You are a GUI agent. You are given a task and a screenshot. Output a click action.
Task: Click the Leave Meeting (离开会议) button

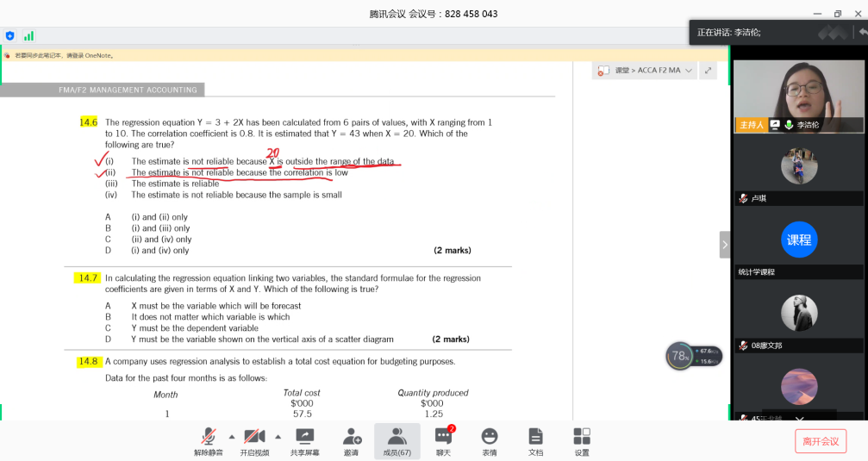(820, 441)
